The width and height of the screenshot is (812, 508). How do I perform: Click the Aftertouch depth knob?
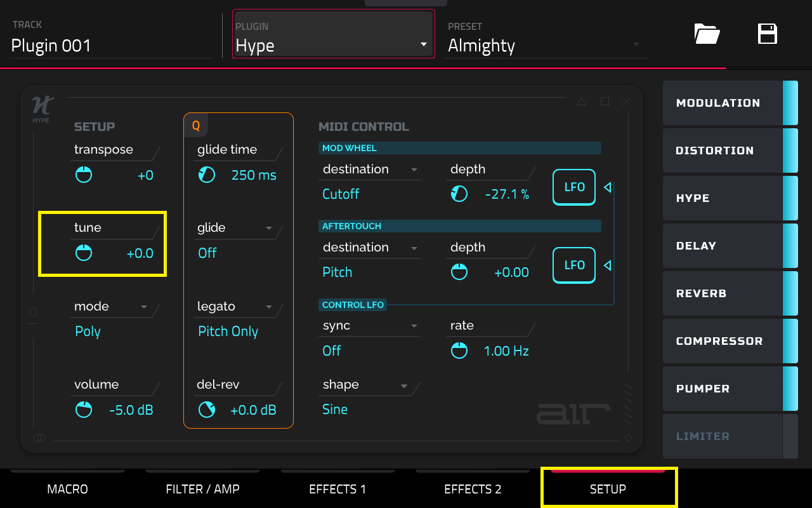click(x=459, y=272)
